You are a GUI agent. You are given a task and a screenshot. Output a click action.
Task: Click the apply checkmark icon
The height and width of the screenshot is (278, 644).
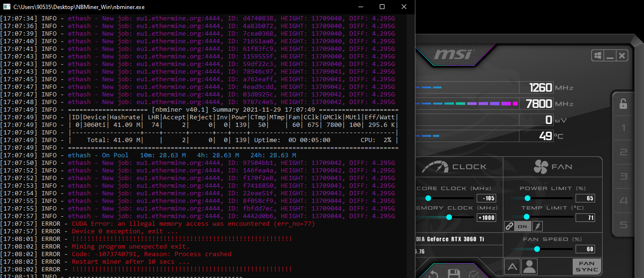pyautogui.click(x=473, y=274)
